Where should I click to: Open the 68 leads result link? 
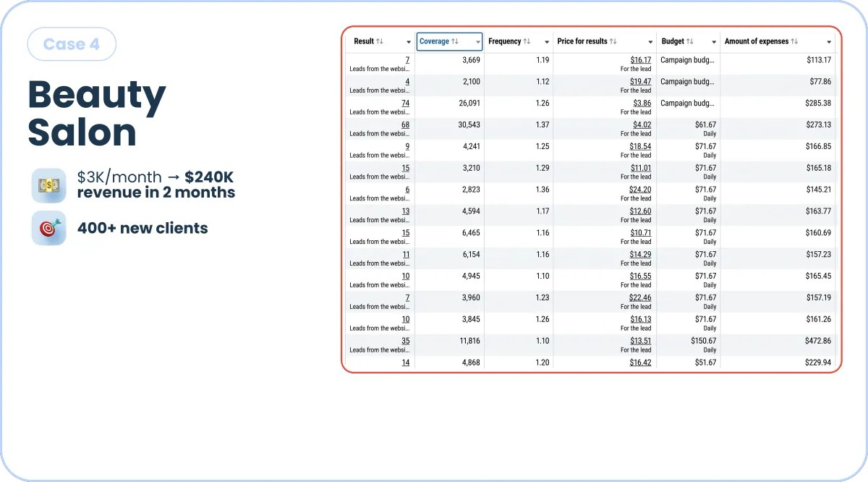click(x=405, y=125)
